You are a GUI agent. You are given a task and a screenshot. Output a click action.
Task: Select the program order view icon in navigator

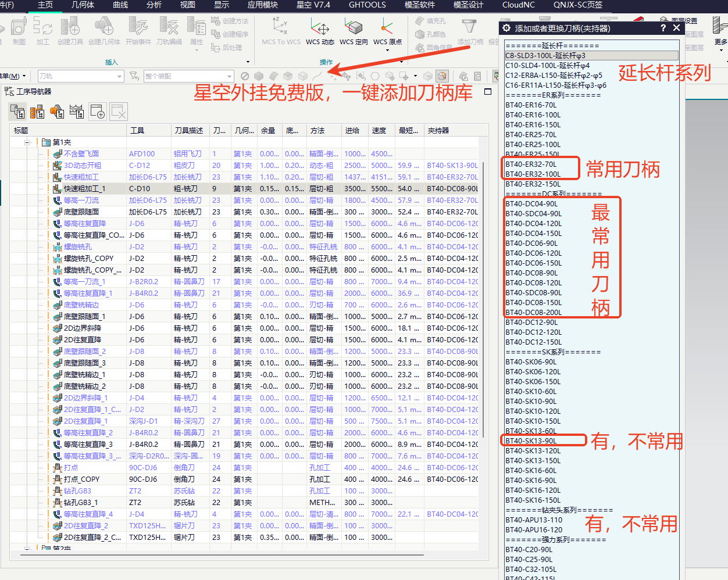pyautogui.click(x=17, y=112)
